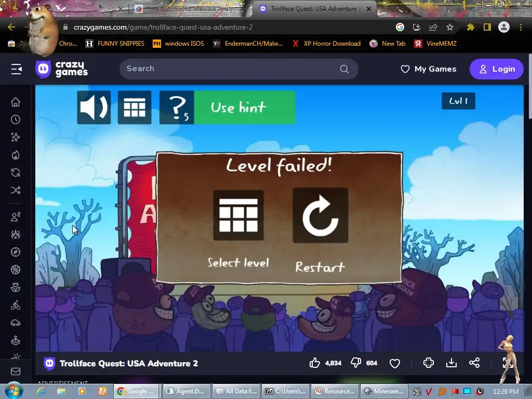Like the game with thumbs up

pos(314,363)
